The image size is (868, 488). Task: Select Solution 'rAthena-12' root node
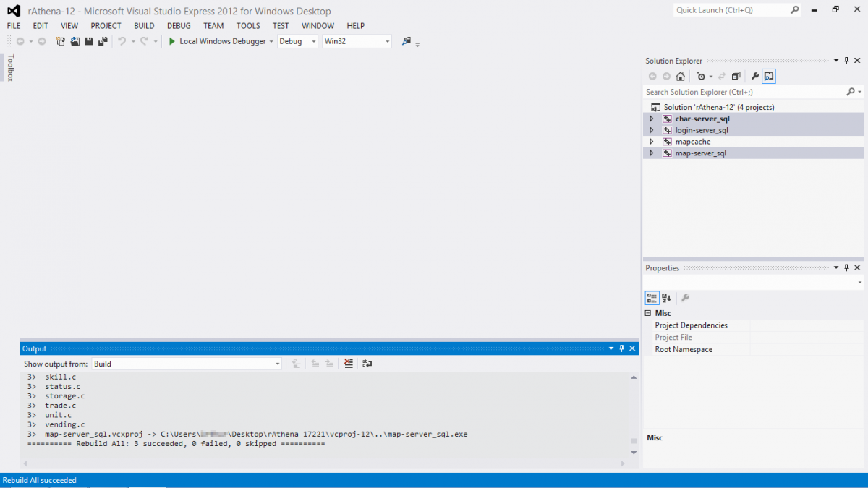719,107
